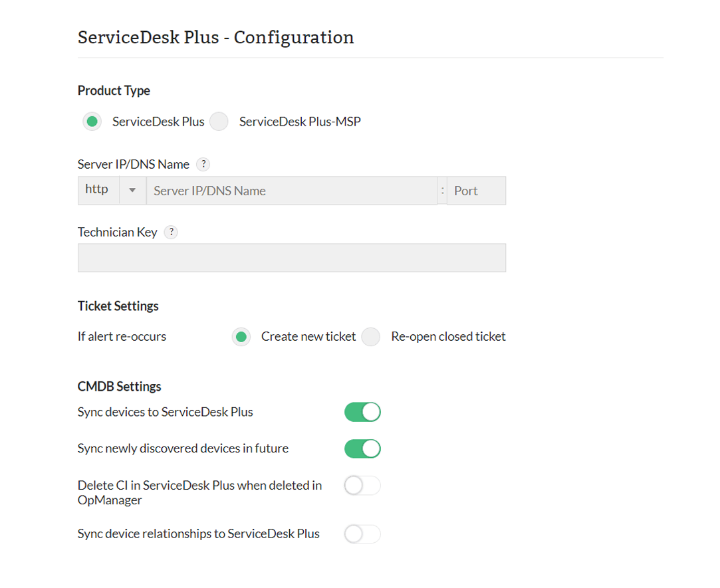This screenshot has height=588, width=720.
Task: Disable Sync devices to ServiceDesk Plus
Action: 362,412
